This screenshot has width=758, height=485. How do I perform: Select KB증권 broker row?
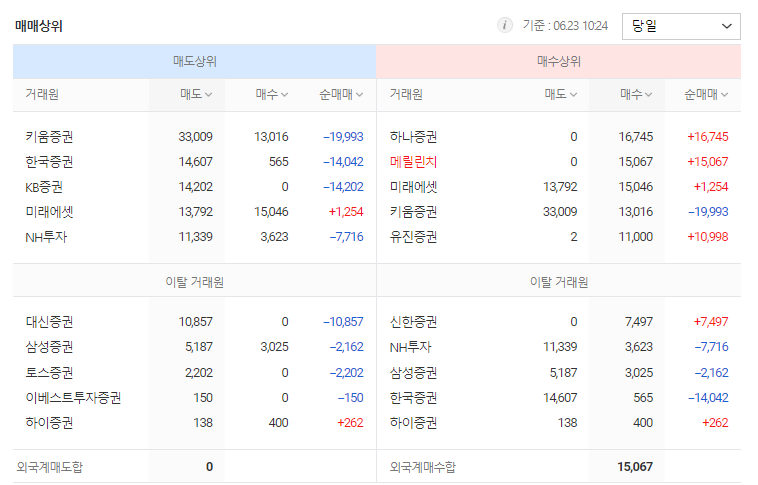pos(194,187)
